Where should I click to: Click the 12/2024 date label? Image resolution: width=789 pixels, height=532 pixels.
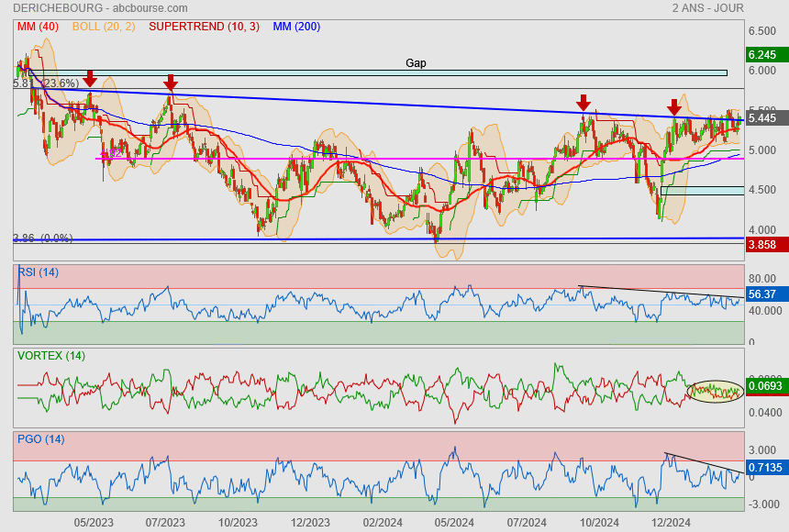tap(672, 523)
